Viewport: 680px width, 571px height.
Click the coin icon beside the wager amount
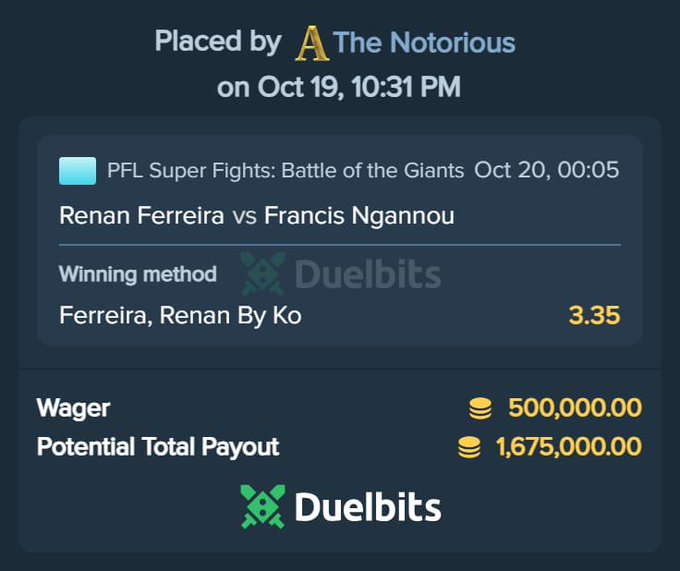(481, 408)
